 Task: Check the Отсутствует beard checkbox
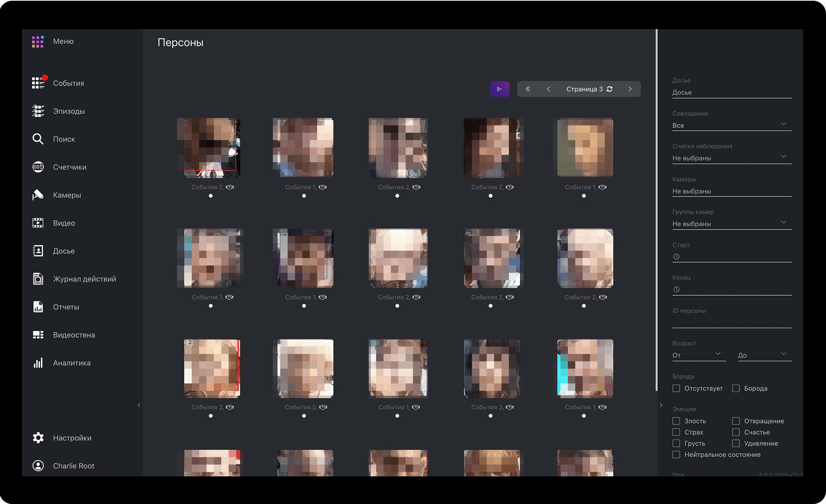tap(676, 388)
